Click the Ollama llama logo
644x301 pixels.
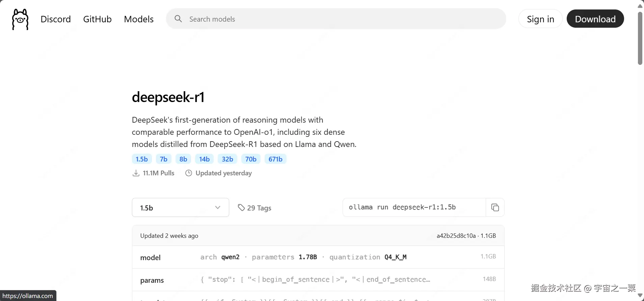click(x=20, y=19)
